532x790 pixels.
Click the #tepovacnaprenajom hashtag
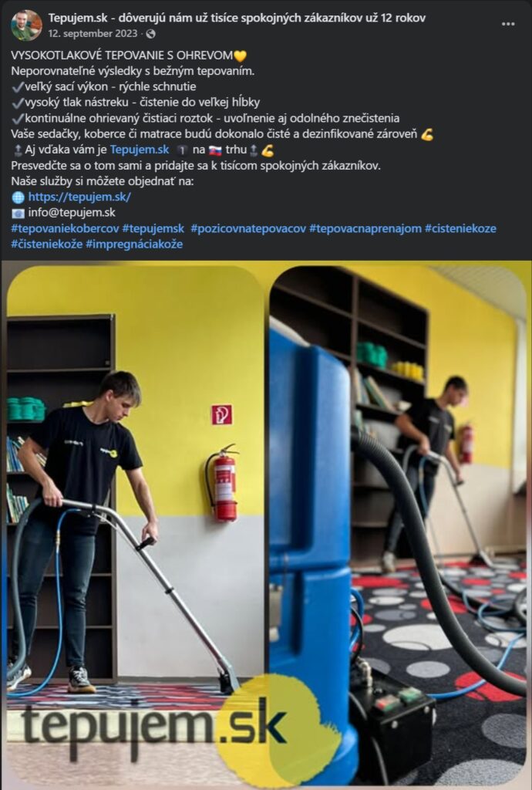(x=365, y=228)
